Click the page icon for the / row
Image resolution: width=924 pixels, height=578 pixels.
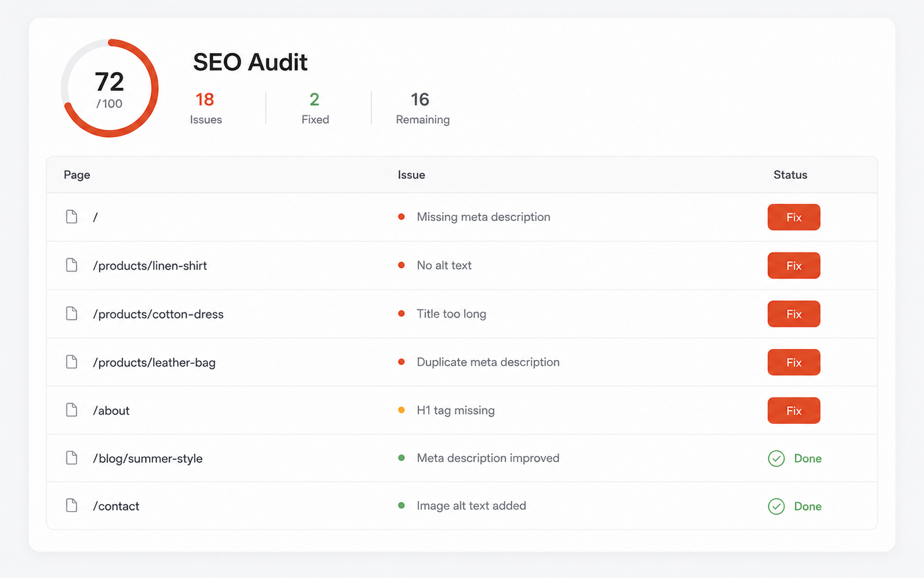coord(72,217)
